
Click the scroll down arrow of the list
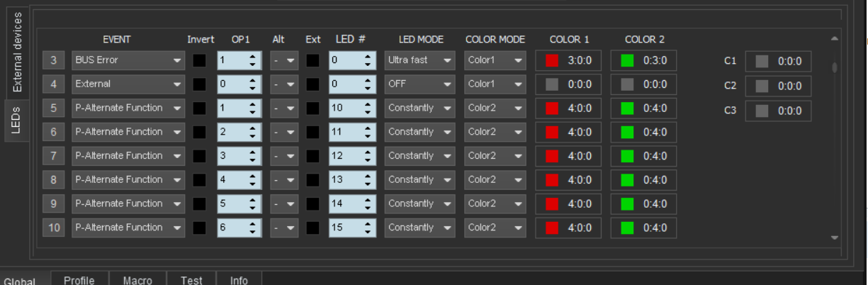(834, 238)
